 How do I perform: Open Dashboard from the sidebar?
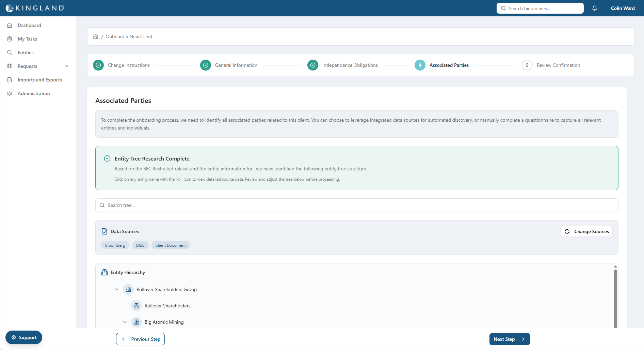29,25
